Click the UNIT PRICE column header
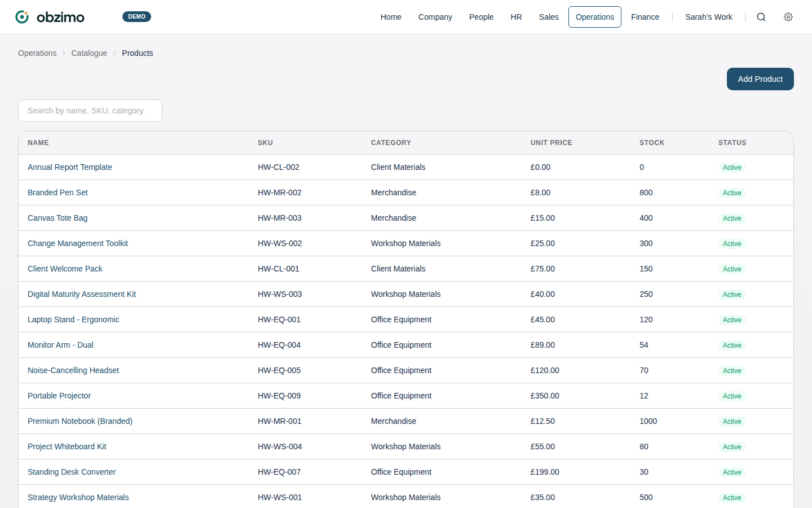The height and width of the screenshot is (508, 812). tap(551, 143)
